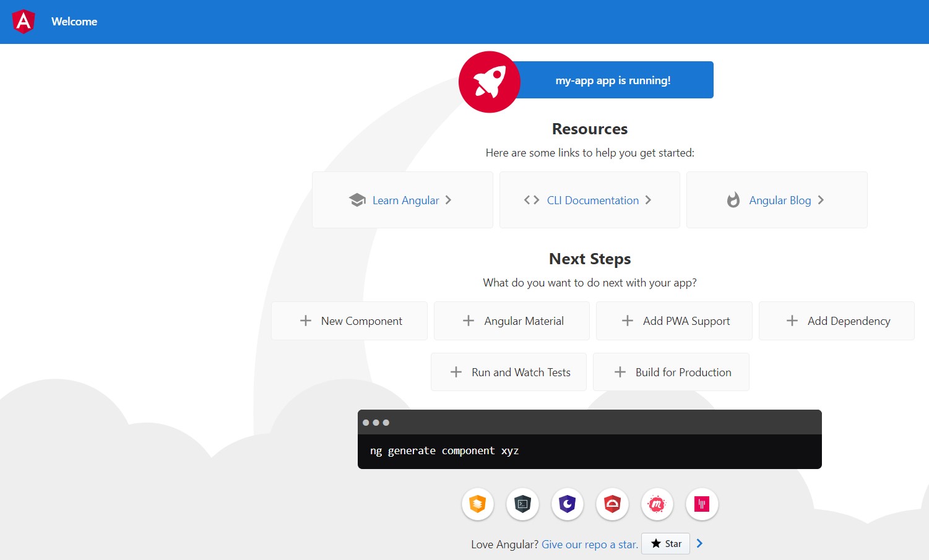Expand the chevron next to Learn Angular
Viewport: 929px width, 560px height.
tap(449, 200)
